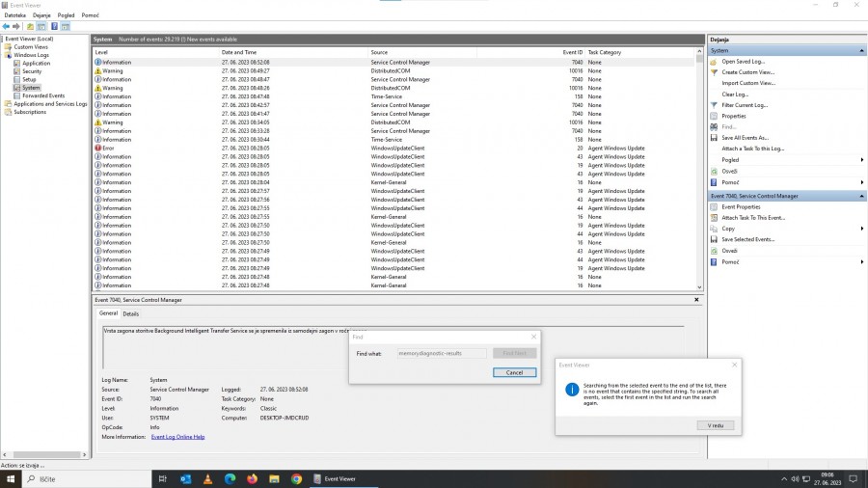This screenshot has width=868, height=488.
Task: Open Filter Current Log in Actions pane
Action: 744,105
